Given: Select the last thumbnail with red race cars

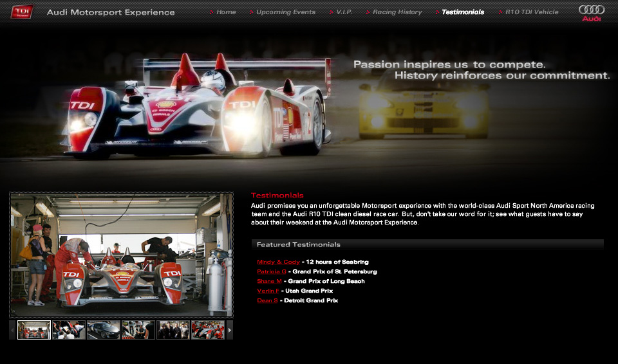Looking at the screenshot, I should pos(208,330).
